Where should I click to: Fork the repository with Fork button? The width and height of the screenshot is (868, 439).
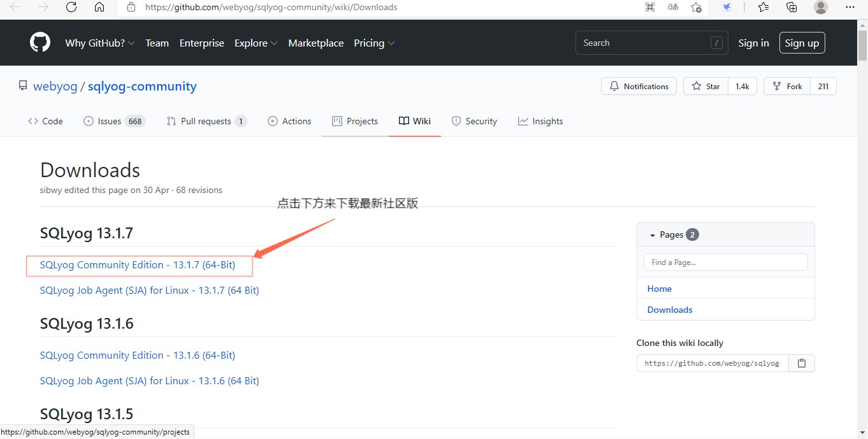coord(787,86)
